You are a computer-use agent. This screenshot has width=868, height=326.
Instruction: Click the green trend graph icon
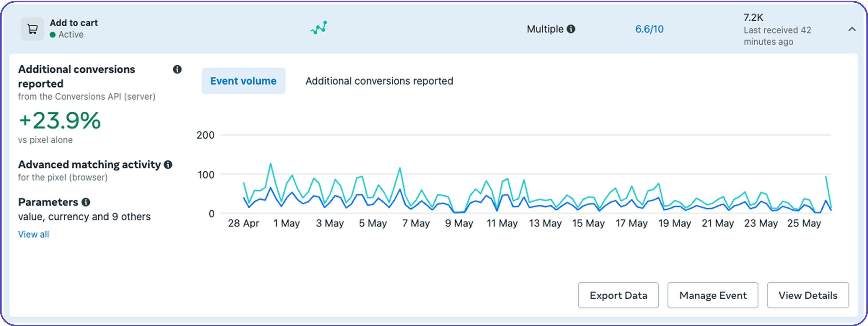click(319, 28)
